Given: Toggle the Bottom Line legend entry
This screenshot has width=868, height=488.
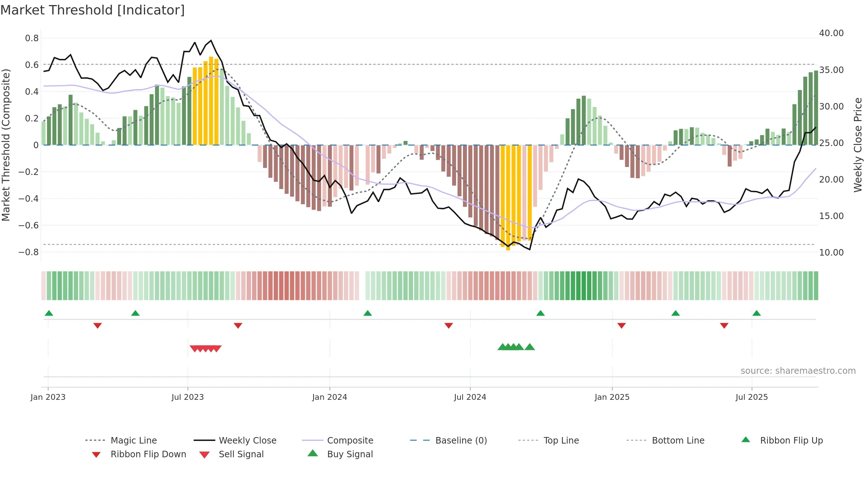Looking at the screenshot, I should (665, 440).
